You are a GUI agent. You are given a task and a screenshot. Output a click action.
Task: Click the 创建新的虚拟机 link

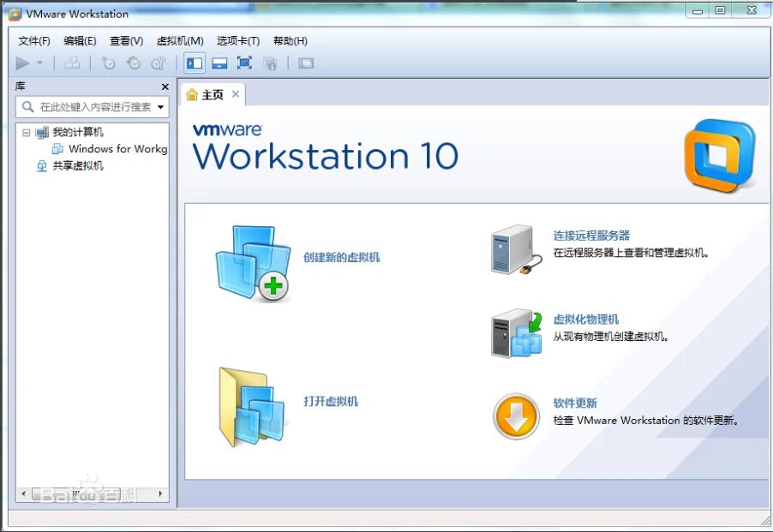[x=341, y=257]
